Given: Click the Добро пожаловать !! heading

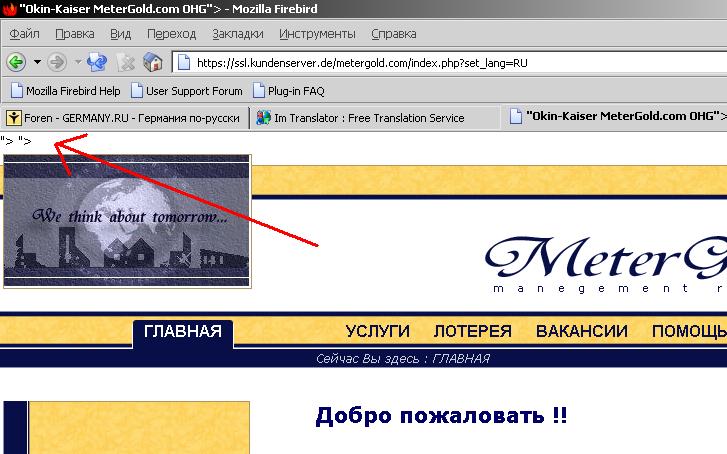Looking at the screenshot, I should 441,415.
